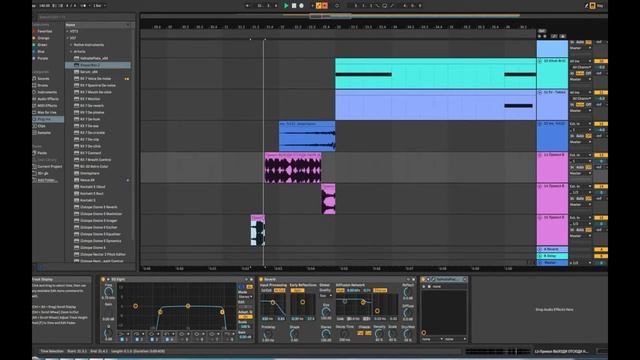Select iZotope Ozone 8 Maximizer plug-in

(x=101, y=214)
